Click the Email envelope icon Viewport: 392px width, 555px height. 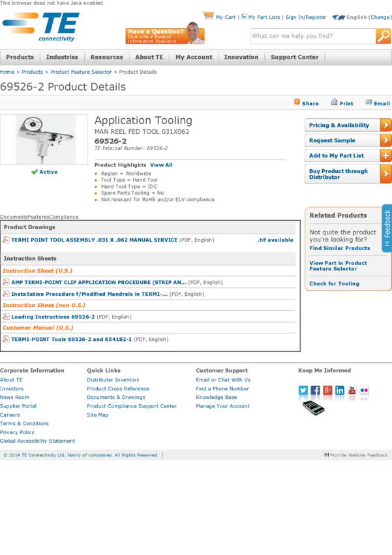[369, 103]
